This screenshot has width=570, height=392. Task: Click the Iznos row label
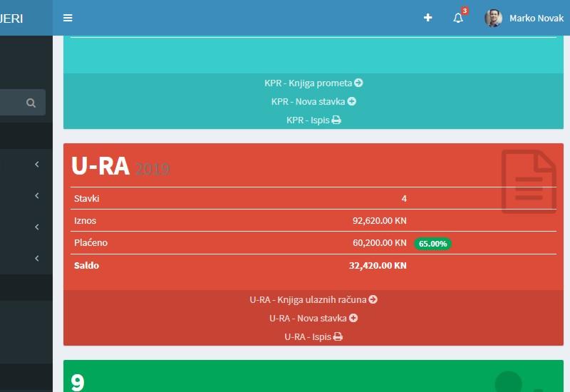(85, 220)
